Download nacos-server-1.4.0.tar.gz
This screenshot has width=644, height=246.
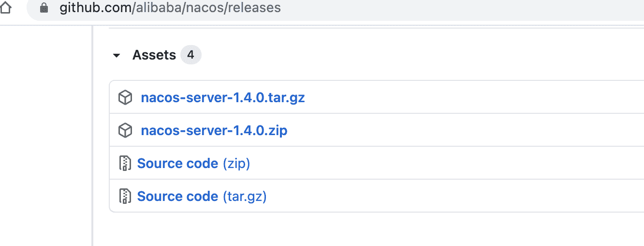point(223,98)
